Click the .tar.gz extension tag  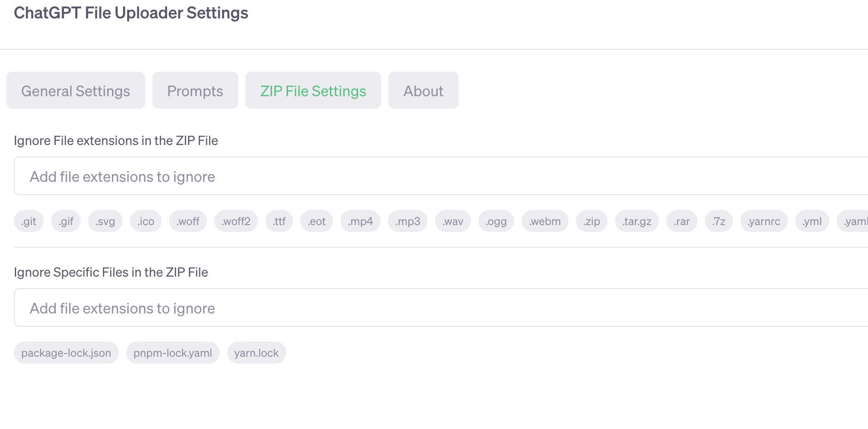[x=637, y=221]
